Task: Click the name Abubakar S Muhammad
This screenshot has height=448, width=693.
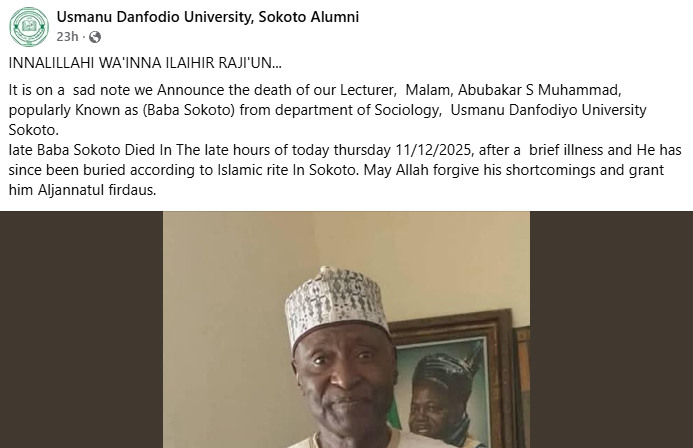Action: point(540,90)
